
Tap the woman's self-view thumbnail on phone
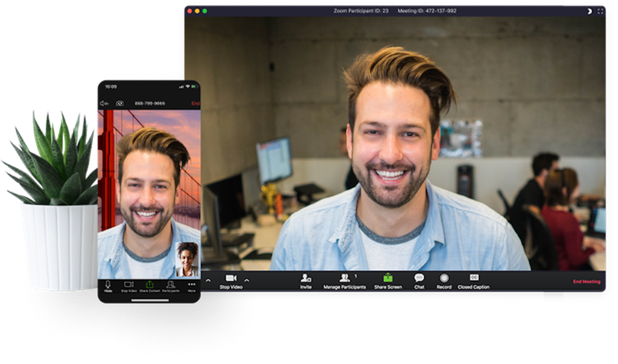click(x=187, y=260)
